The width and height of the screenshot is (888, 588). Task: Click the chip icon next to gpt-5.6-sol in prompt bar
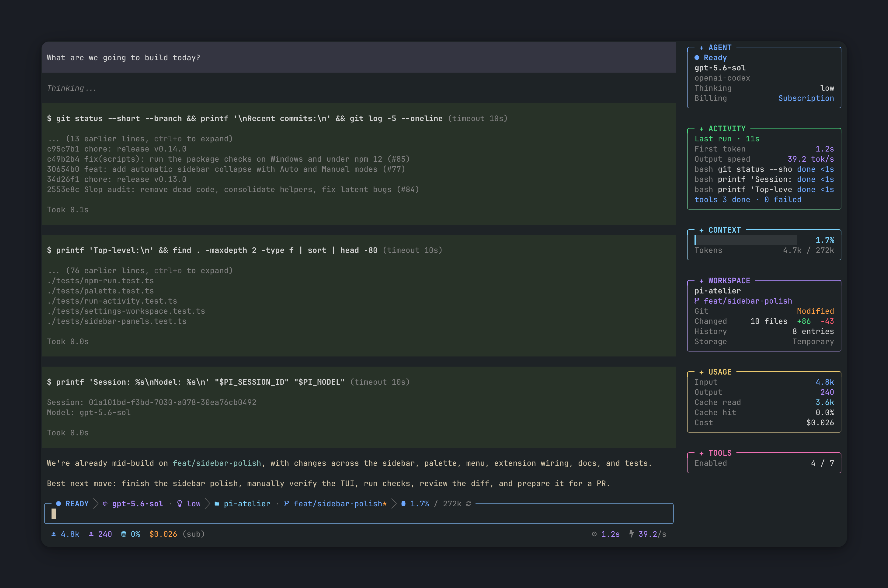point(105,504)
